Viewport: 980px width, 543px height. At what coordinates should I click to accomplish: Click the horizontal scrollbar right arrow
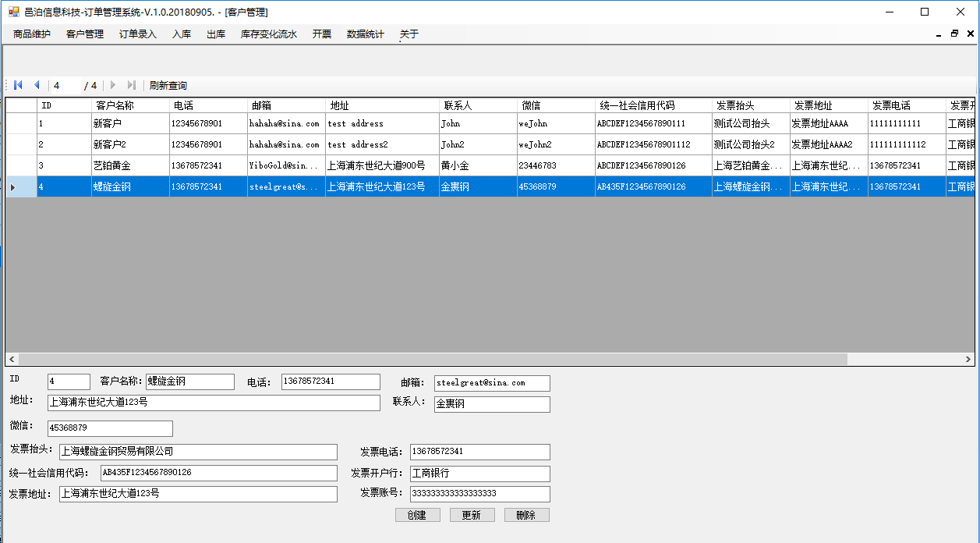tap(968, 360)
